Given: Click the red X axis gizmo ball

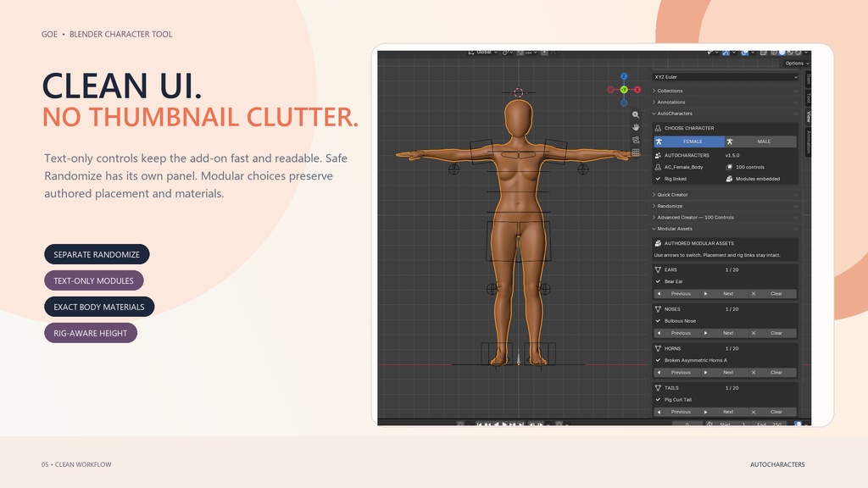Looking at the screenshot, I should click(637, 90).
